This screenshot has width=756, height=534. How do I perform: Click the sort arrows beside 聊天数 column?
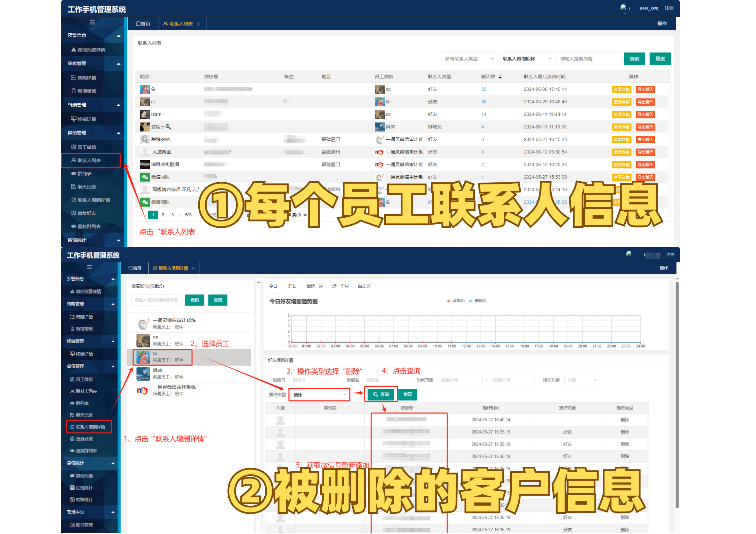pos(500,77)
